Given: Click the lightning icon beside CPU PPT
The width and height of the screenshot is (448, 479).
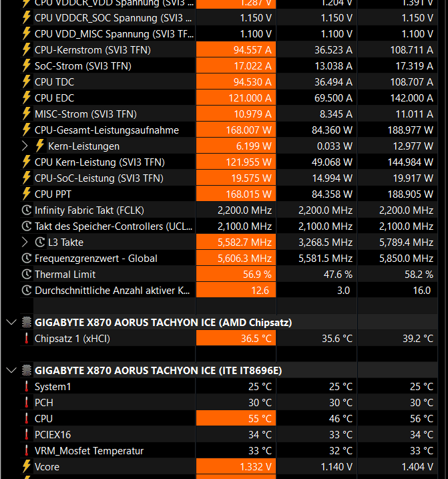Looking at the screenshot, I should point(27,194).
